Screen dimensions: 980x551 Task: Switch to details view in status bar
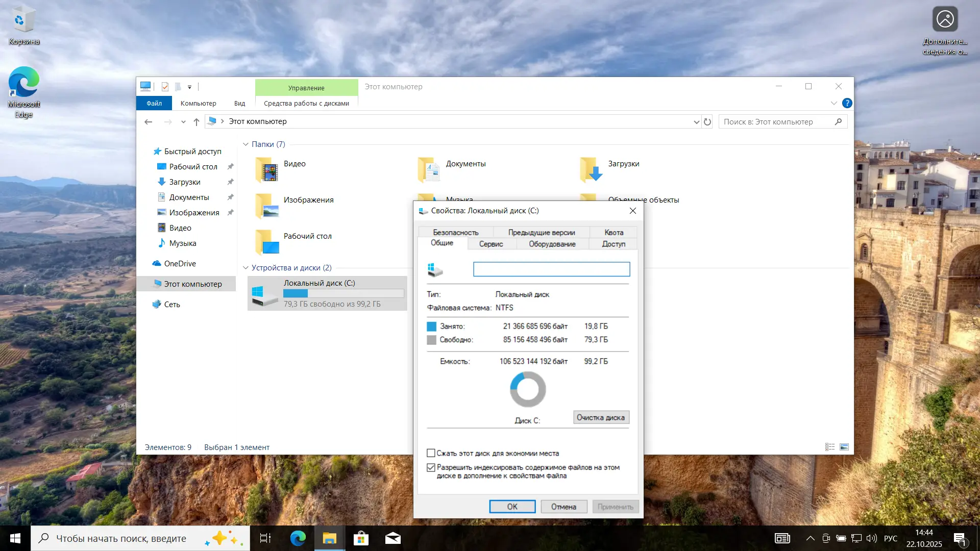(x=830, y=447)
